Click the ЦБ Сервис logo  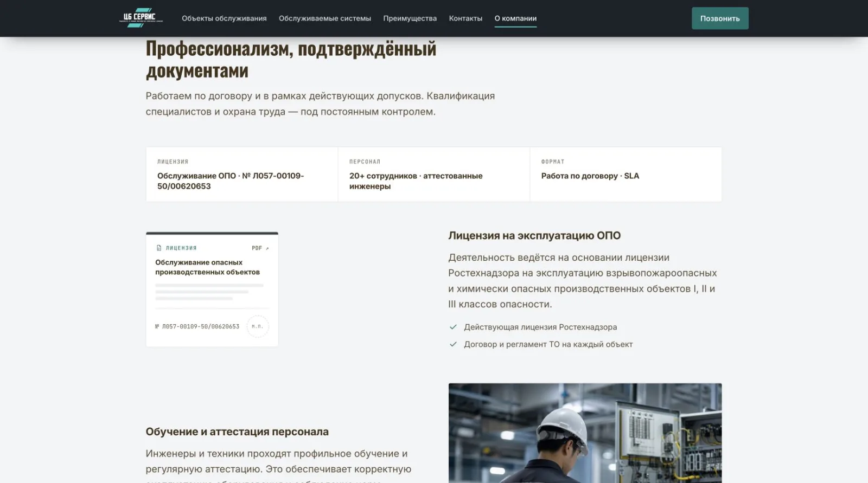[141, 18]
